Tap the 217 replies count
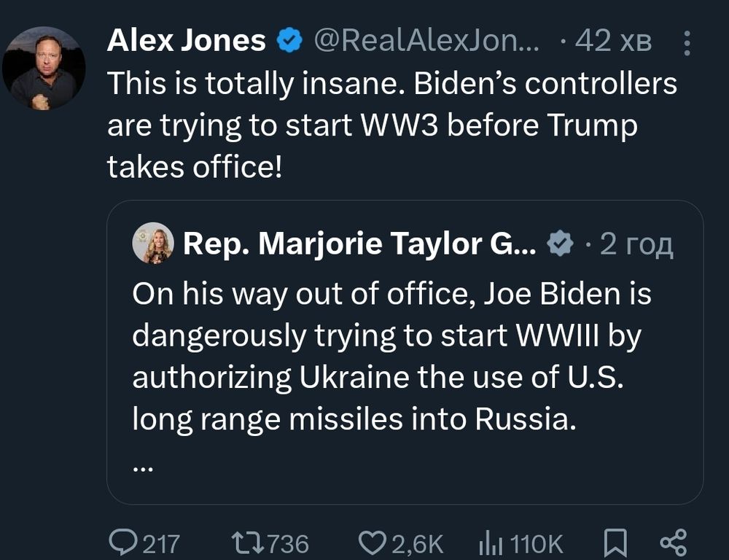729x560 pixels. pyautogui.click(x=160, y=543)
